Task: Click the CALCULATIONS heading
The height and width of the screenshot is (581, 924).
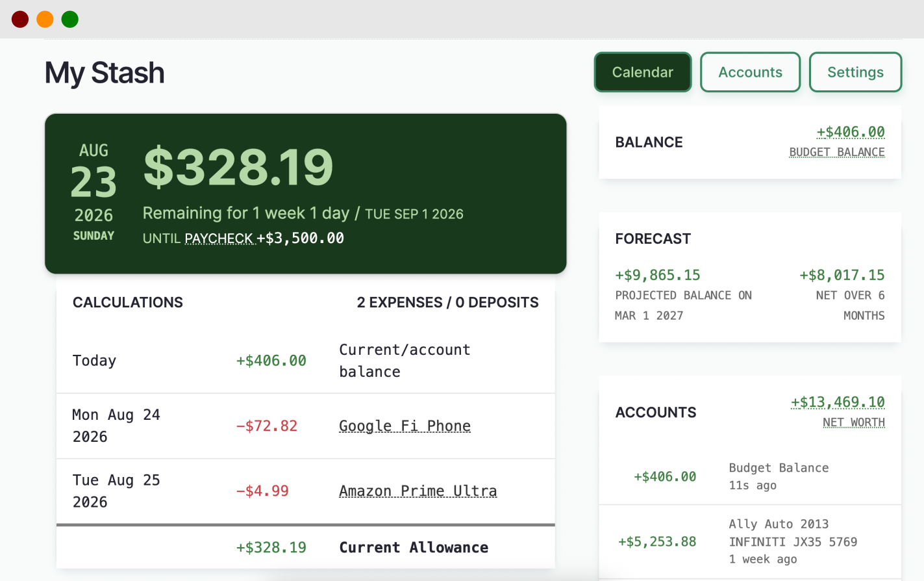Action: tap(128, 302)
